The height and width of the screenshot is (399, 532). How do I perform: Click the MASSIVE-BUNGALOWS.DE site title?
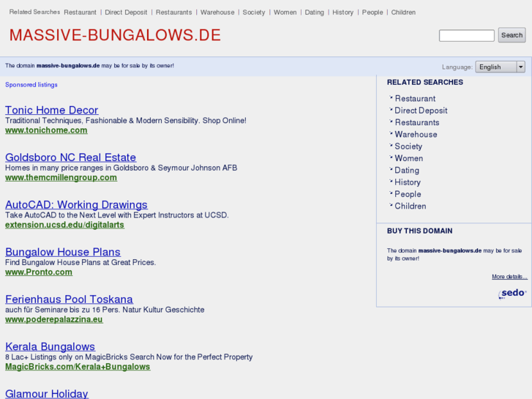(115, 35)
